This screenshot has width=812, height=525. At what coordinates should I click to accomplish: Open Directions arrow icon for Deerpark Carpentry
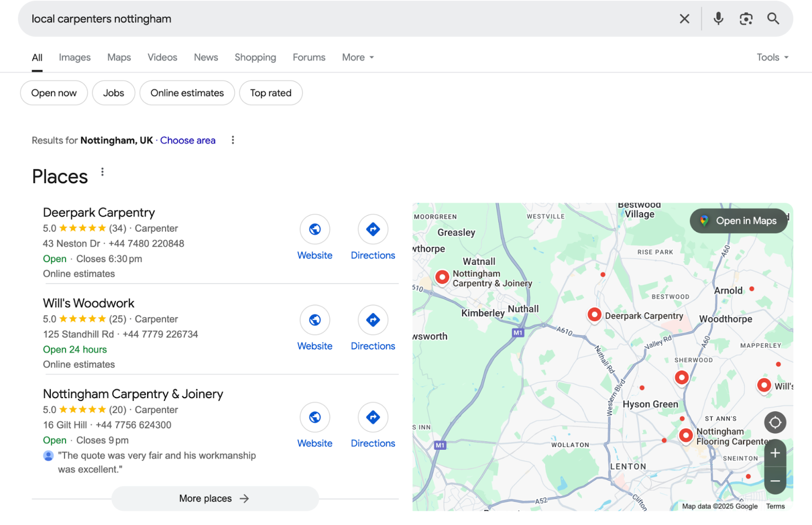(373, 229)
